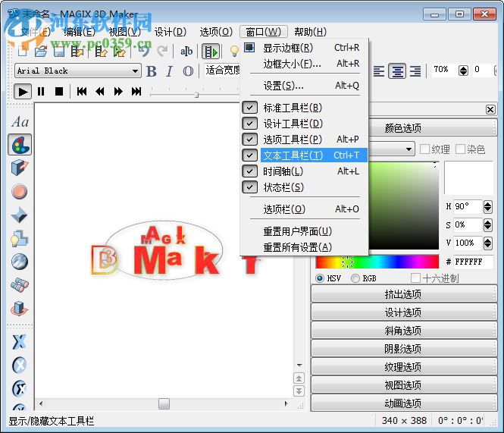Screen dimensions: 504x433
Task: Click the Open file folder icon
Action: pyautogui.click(x=41, y=51)
